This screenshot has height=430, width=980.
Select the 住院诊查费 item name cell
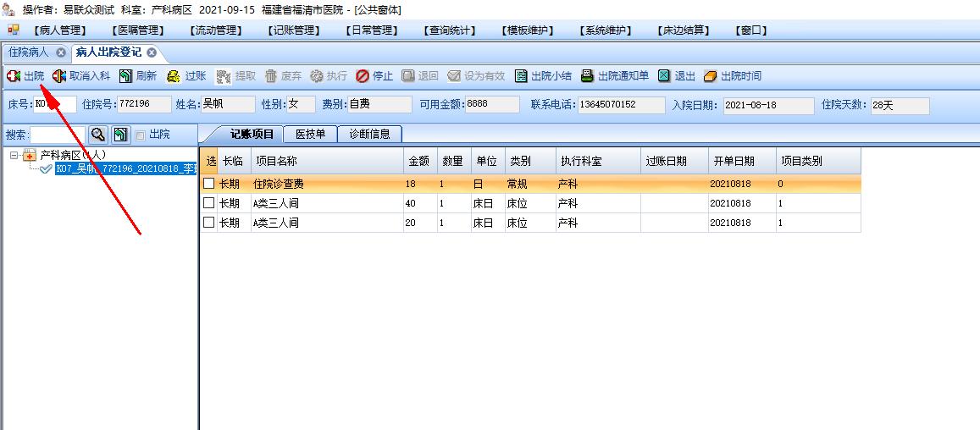[328, 185]
